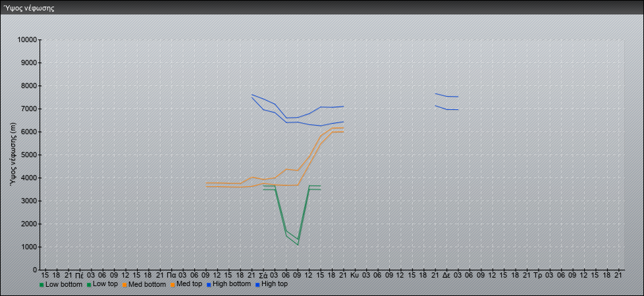Toggle the Low top legend label
Screen dimensions: 644x296
pyautogui.click(x=105, y=284)
